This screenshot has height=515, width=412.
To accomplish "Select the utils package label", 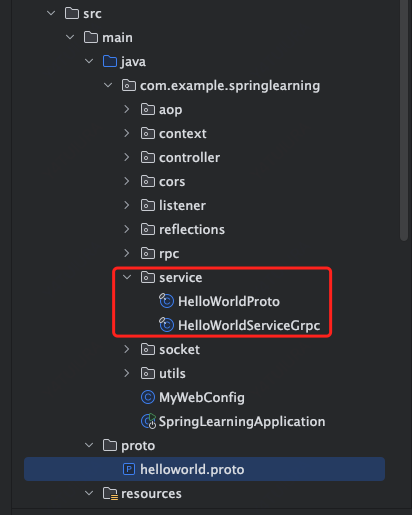I will point(172,373).
